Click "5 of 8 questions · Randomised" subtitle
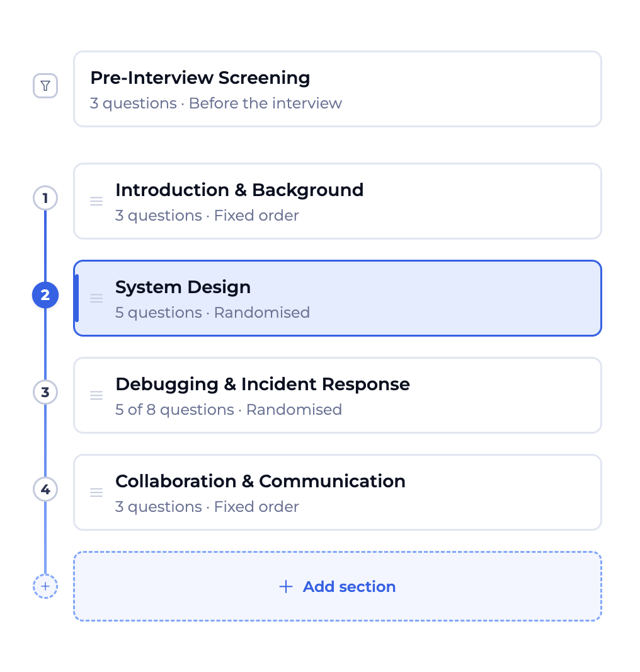This screenshot has height=672, width=640. (x=229, y=410)
